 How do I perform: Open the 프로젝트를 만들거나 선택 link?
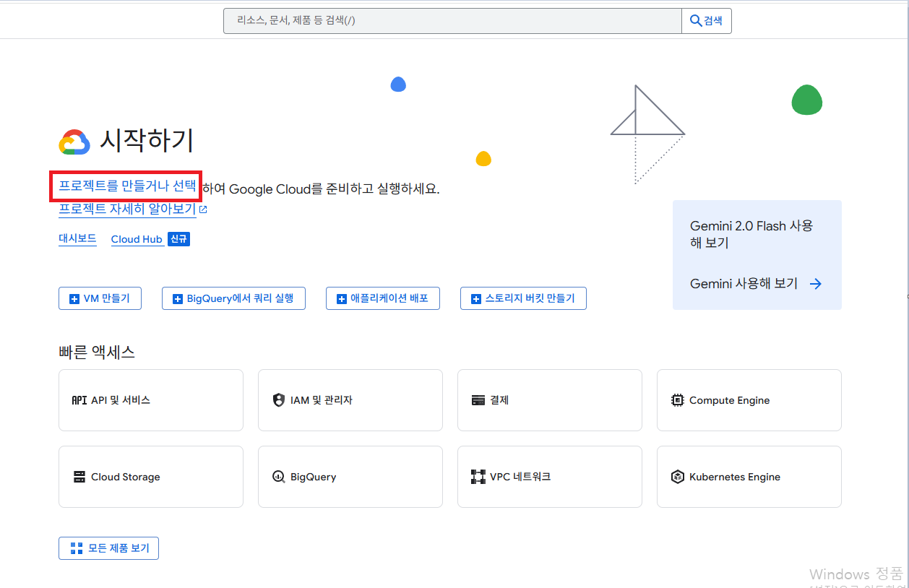(x=127, y=186)
